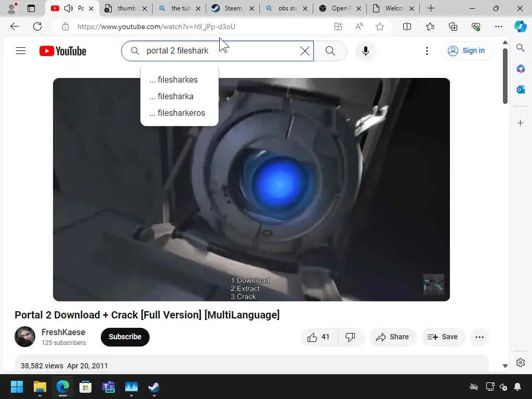Screen dimensions: 532x399
Task: Subscribe to the FreshKaese channel
Action: [125, 337]
